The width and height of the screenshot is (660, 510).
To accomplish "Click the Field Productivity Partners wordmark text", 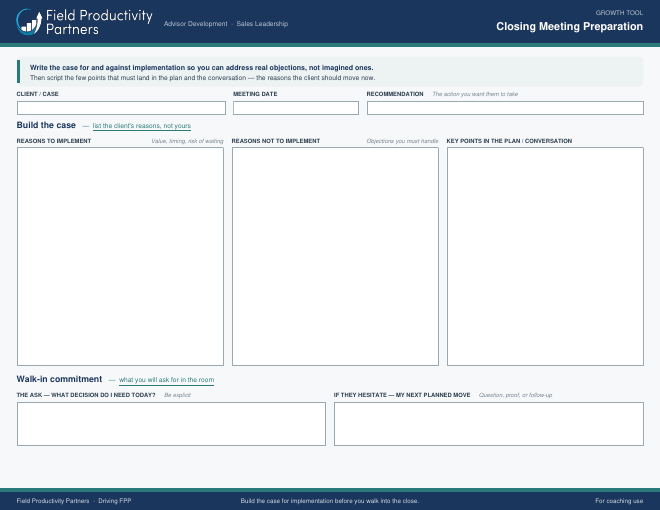I will (x=99, y=22).
